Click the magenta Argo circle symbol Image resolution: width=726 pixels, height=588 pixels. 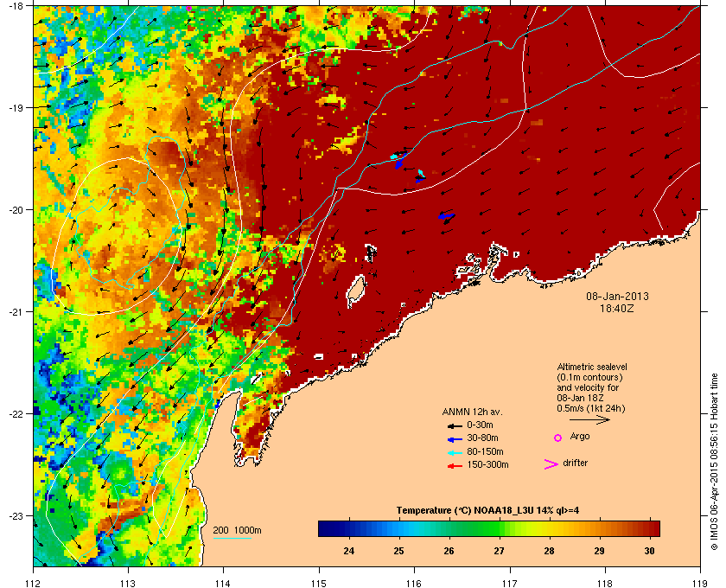click(558, 438)
